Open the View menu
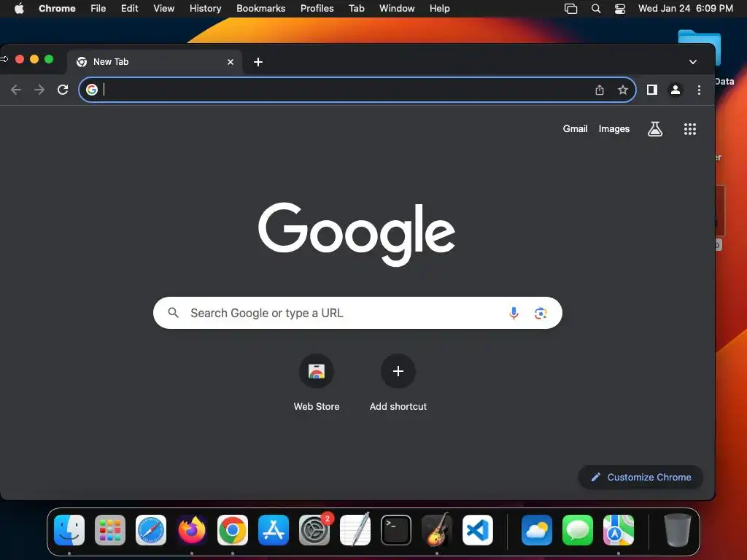 click(x=163, y=8)
